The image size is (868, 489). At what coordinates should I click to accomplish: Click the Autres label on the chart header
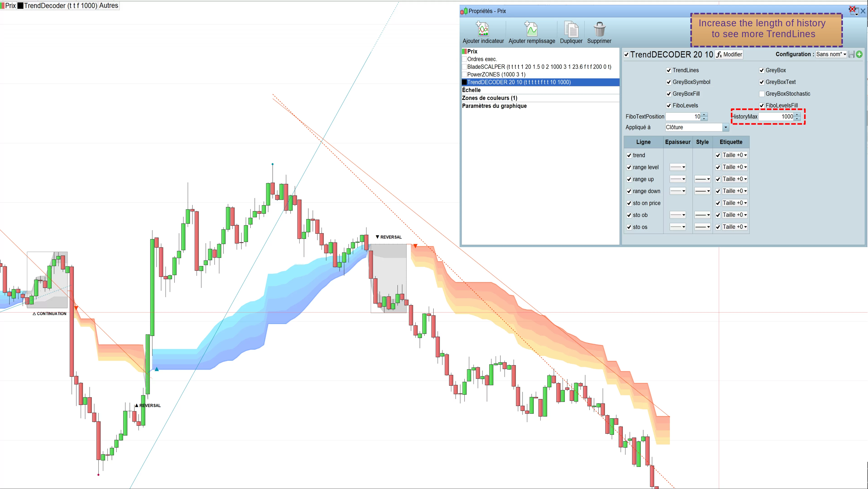click(x=108, y=6)
